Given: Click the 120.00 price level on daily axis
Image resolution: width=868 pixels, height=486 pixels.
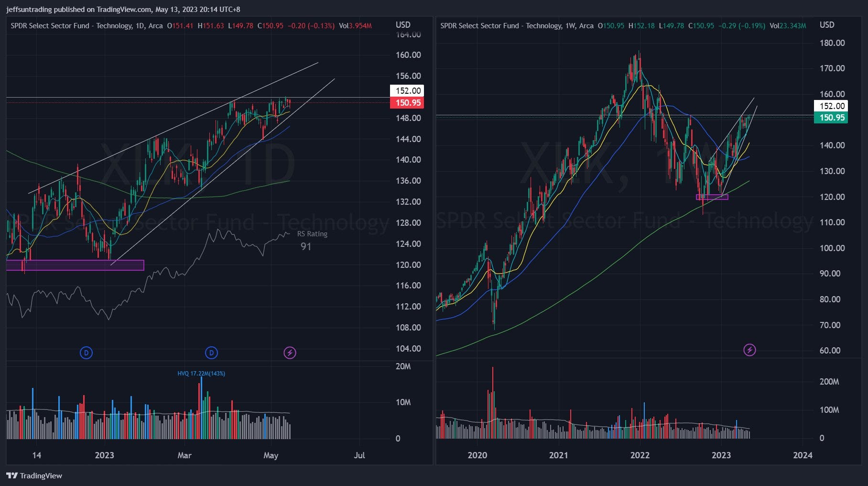Looking at the screenshot, I should click(408, 265).
